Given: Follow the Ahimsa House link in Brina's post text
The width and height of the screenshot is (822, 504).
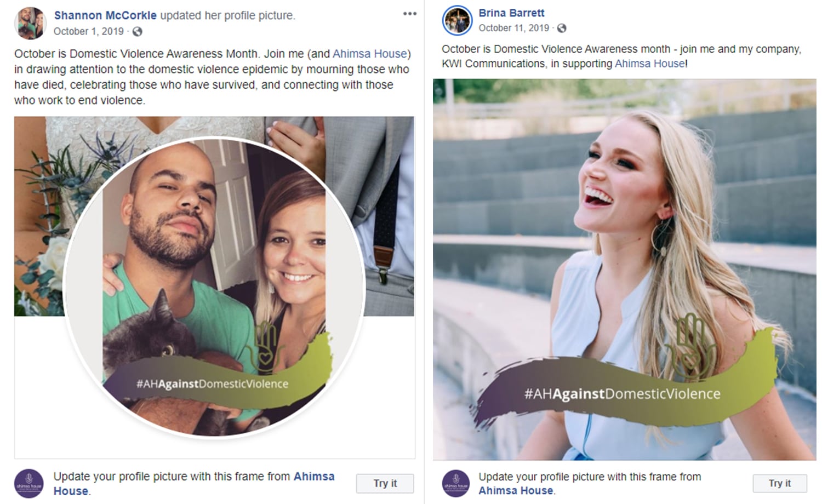Looking at the screenshot, I should (649, 64).
